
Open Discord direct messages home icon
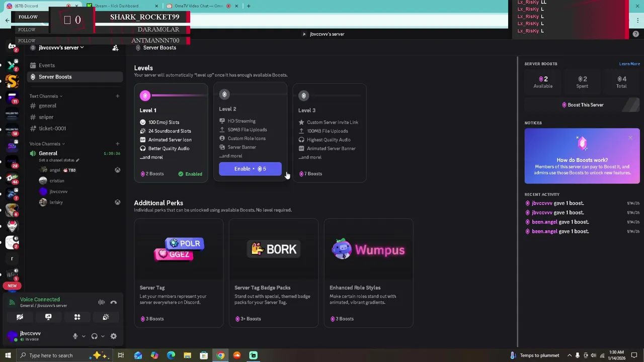tap(12, 47)
